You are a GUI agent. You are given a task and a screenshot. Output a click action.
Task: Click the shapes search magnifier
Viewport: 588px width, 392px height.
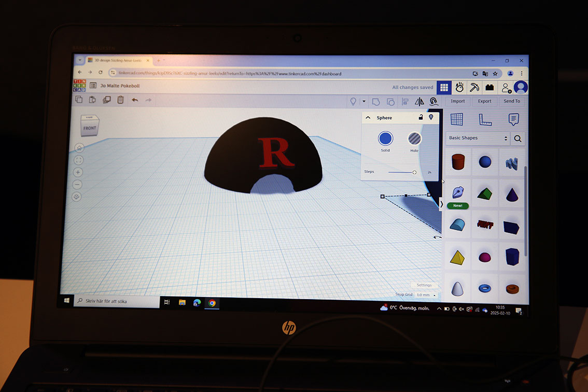tap(518, 138)
